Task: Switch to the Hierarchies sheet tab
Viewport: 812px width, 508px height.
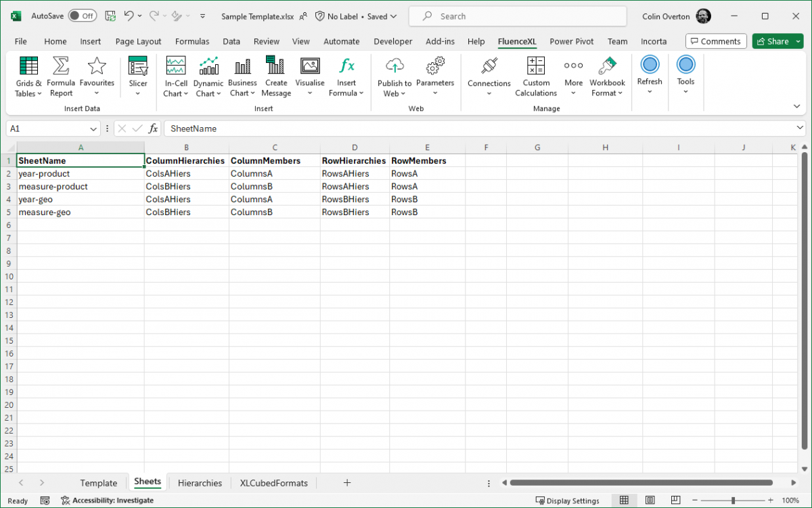Action: point(200,482)
